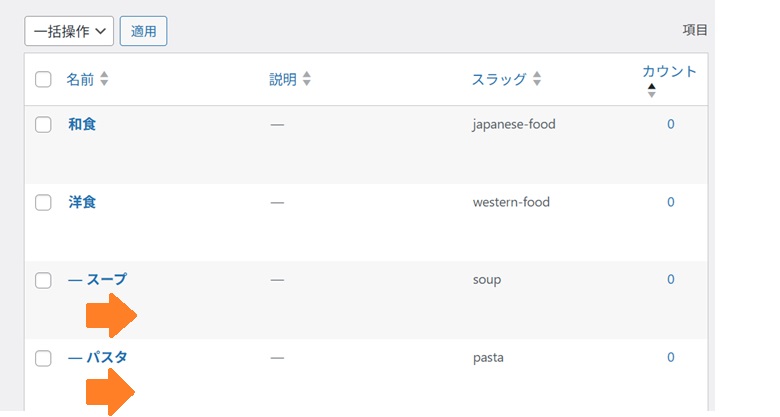Screen dimensions: 780x417
Task: Click sort arrow under カウント header
Action: pos(652,90)
